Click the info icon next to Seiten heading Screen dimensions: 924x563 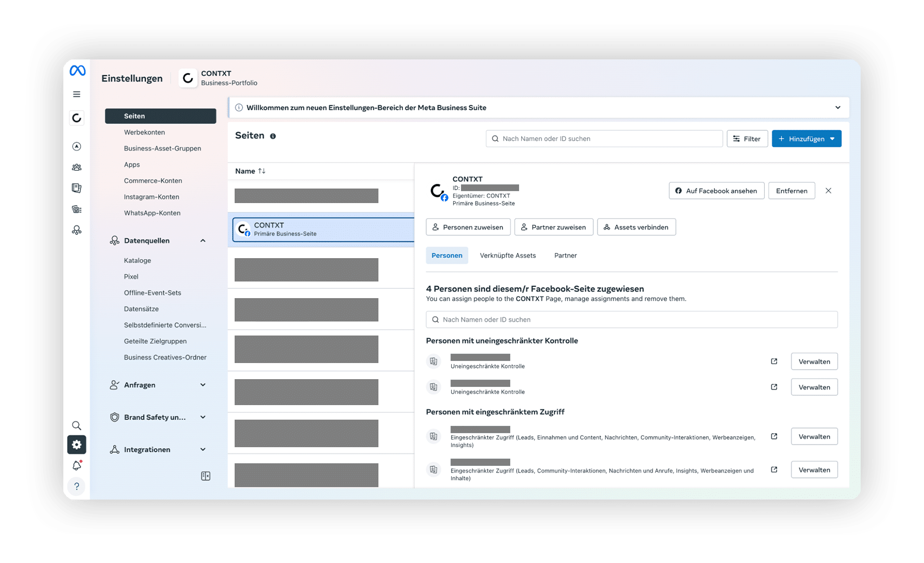pyautogui.click(x=273, y=136)
